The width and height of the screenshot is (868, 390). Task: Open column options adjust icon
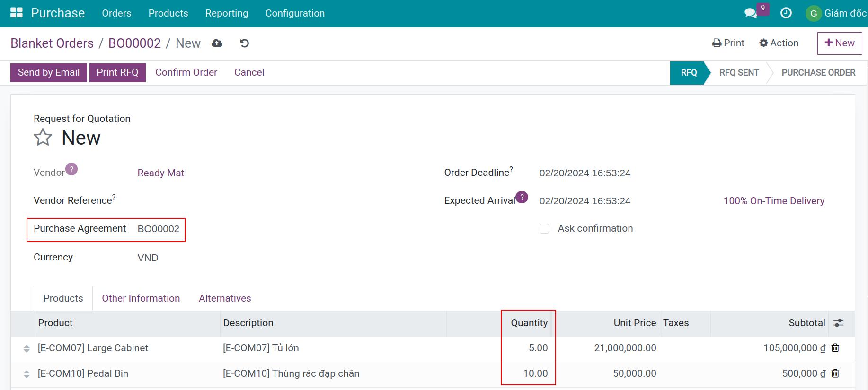pos(838,323)
